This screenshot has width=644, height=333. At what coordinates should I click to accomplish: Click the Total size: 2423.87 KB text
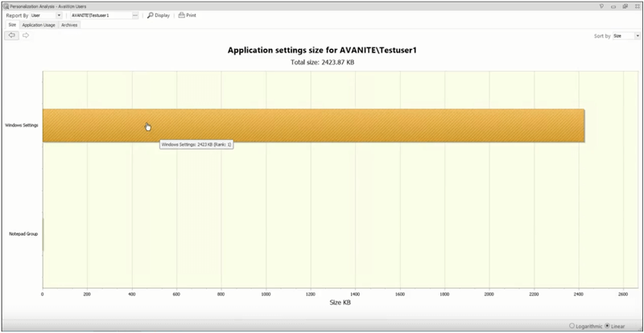click(322, 63)
